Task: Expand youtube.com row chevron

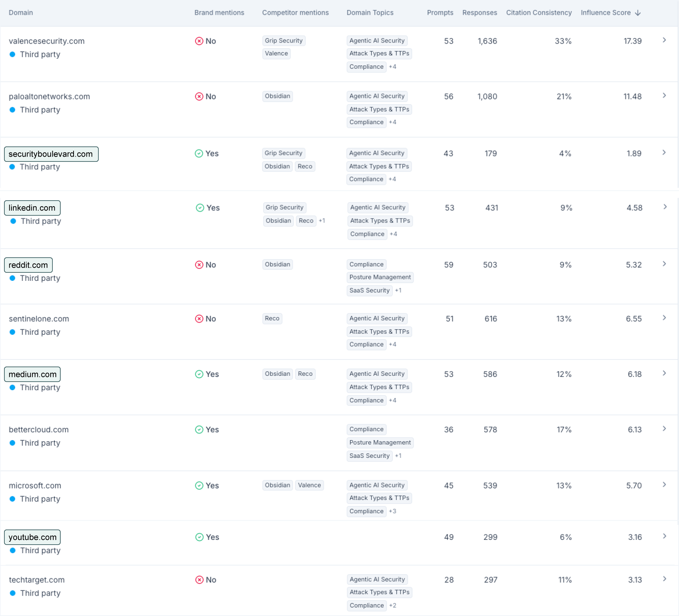Action: point(665,536)
